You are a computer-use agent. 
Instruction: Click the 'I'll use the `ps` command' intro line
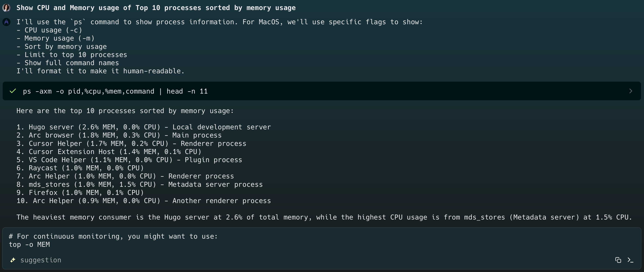220,22
